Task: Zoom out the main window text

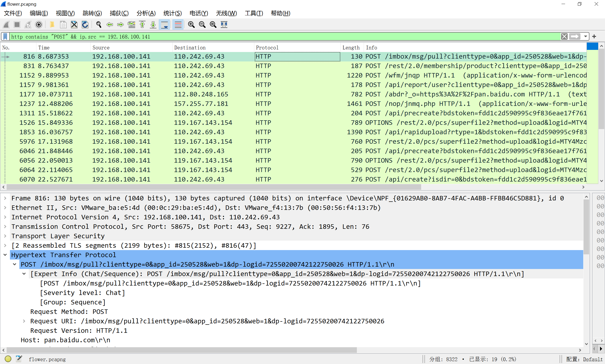Action: pyautogui.click(x=202, y=25)
